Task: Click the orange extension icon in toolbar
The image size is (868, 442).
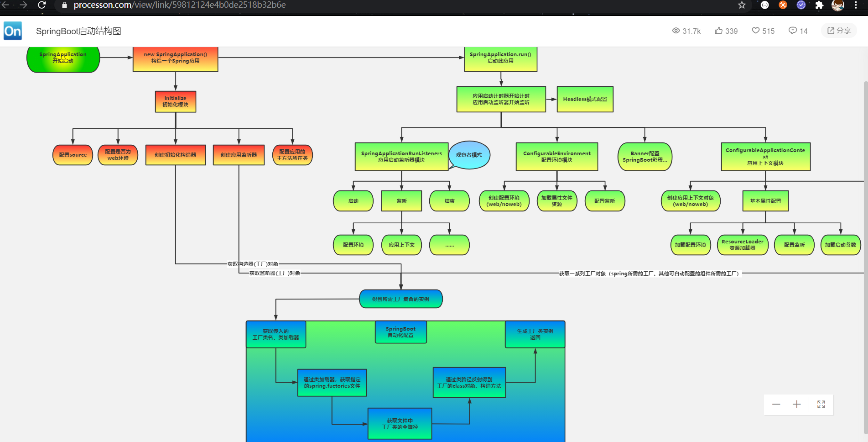Action: coord(783,5)
